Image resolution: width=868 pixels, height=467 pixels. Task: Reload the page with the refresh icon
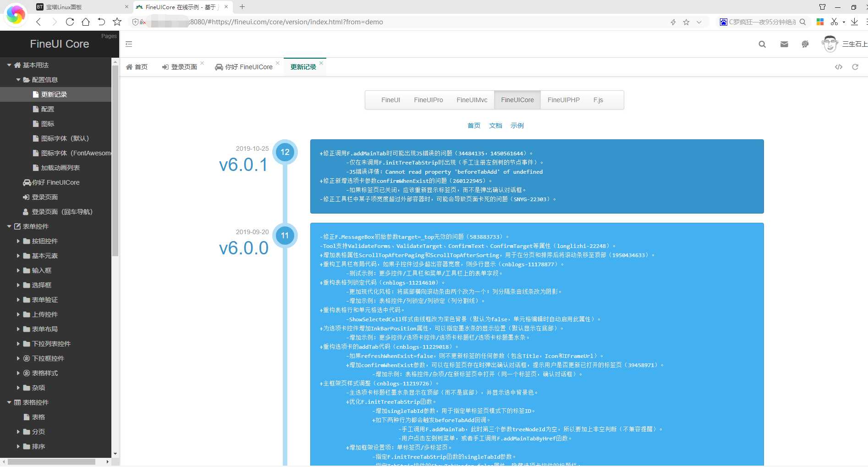click(x=70, y=22)
